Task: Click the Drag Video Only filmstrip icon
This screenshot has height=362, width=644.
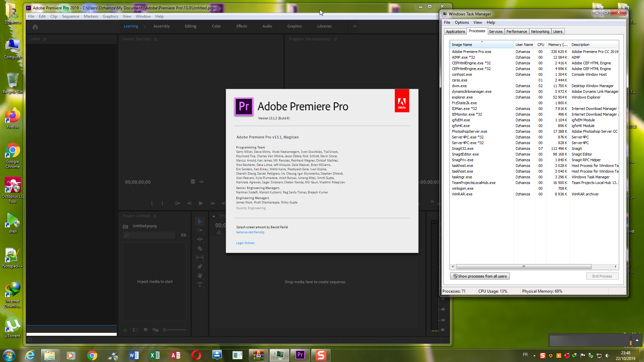Action: 193,182
